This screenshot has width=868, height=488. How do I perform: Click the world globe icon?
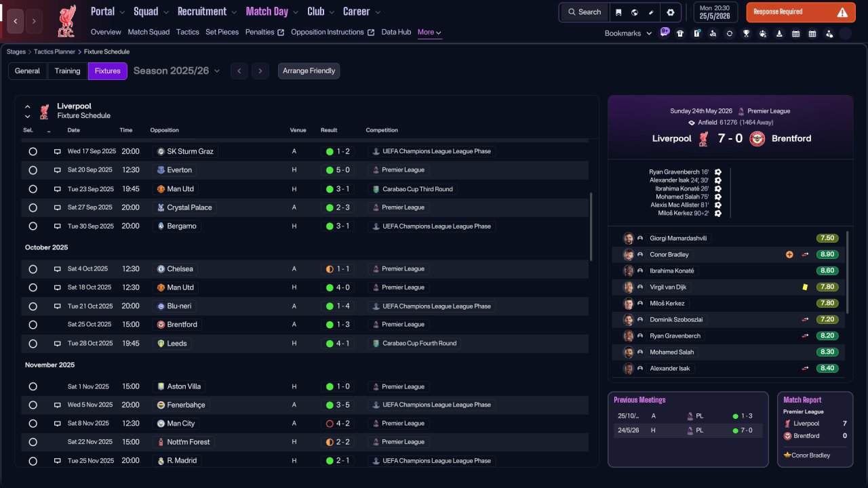coord(635,12)
